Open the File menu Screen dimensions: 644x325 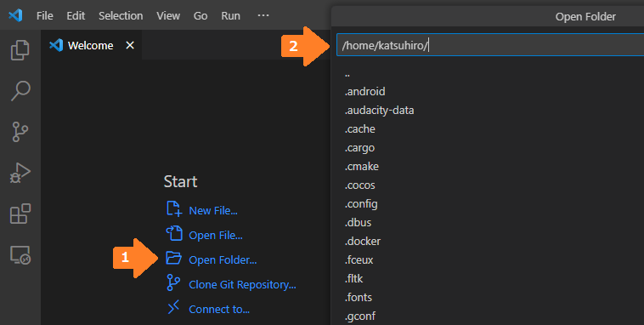[44, 15]
